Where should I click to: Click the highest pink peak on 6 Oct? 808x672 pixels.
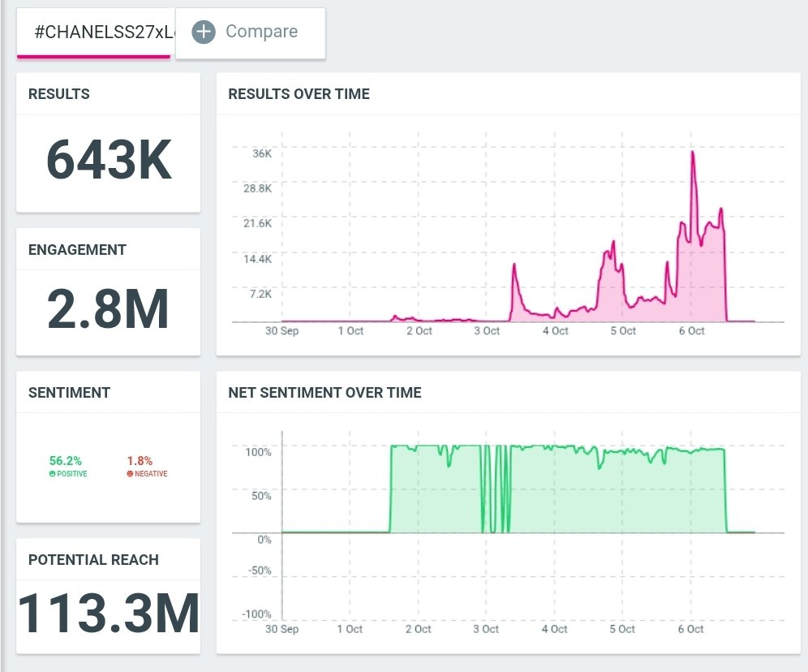pos(693,153)
